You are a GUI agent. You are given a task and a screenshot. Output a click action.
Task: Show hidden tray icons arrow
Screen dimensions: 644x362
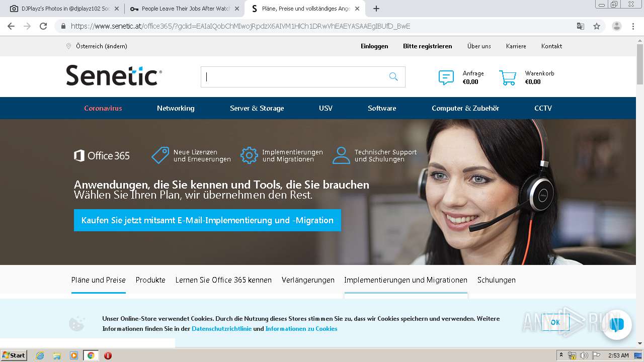[561, 355]
